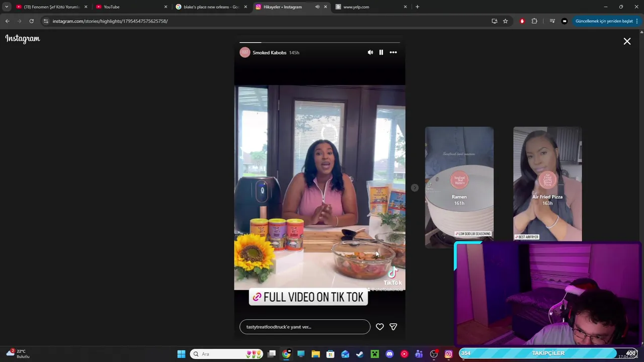
Task: Open the monitor app on the taskbar
Action: coord(301,354)
